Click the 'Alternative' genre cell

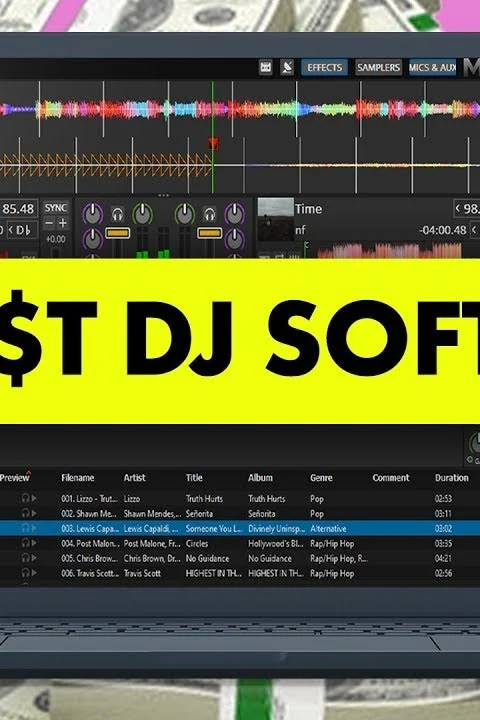click(328, 529)
